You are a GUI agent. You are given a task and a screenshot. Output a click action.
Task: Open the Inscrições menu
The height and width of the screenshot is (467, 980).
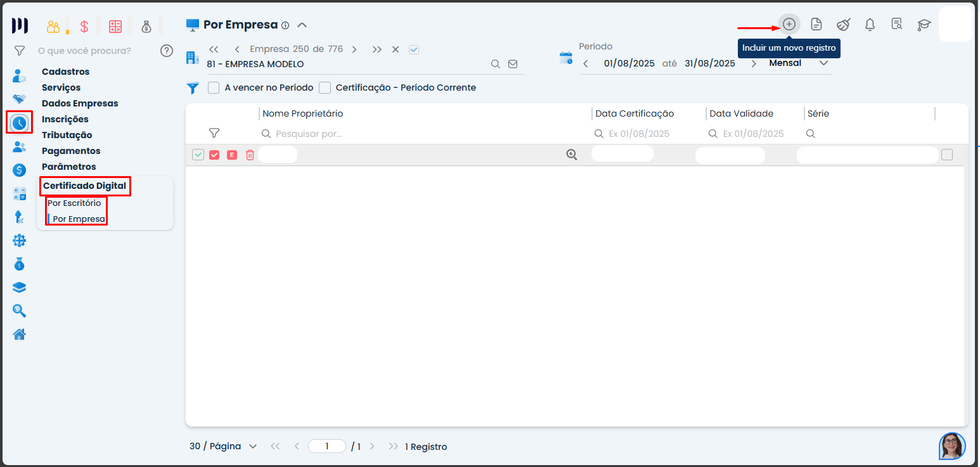point(65,119)
